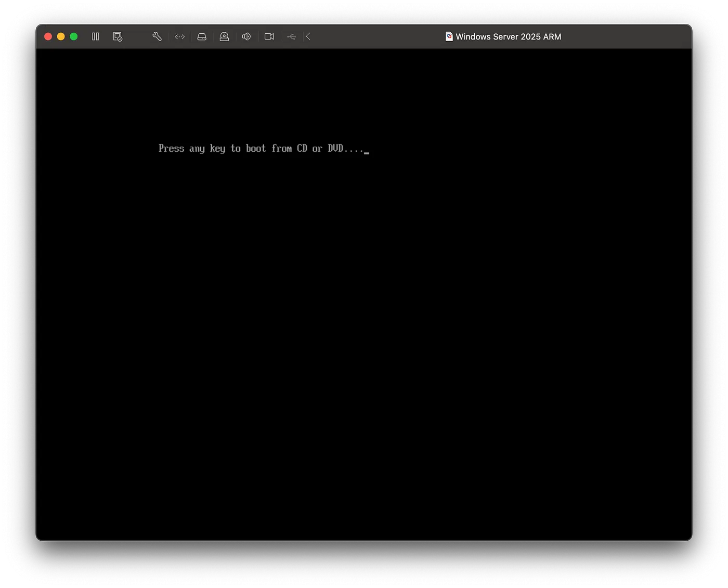Minimize the VM window
The image size is (728, 588).
61,36
